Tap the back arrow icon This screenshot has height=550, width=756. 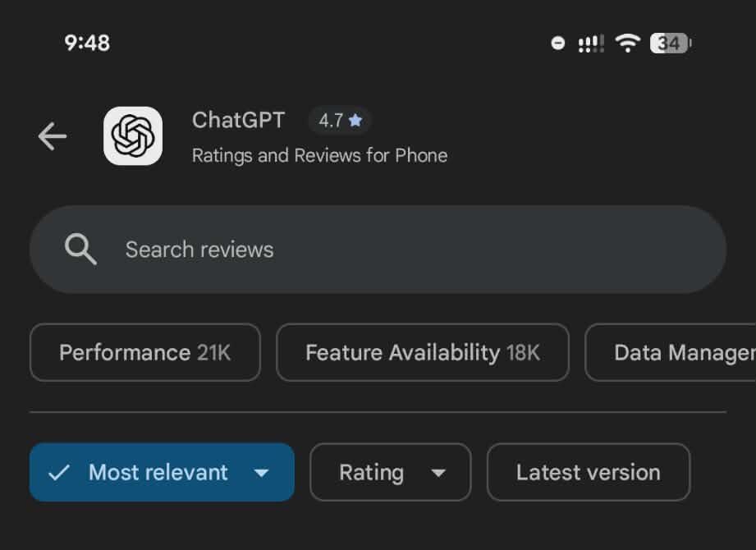pyautogui.click(x=53, y=136)
